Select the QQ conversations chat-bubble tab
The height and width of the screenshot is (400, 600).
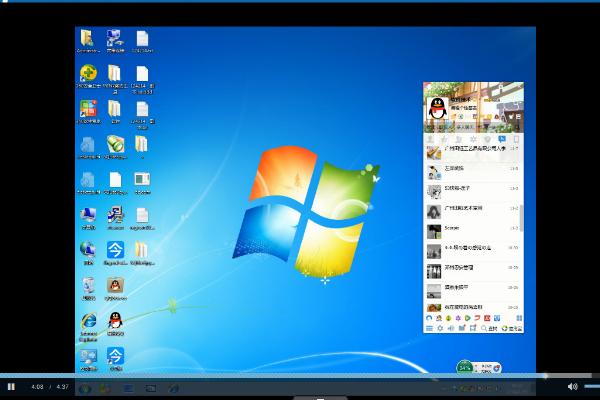click(502, 139)
